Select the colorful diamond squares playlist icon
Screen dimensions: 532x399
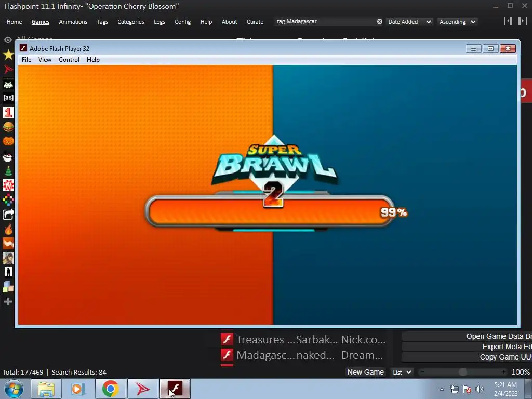coord(8,200)
